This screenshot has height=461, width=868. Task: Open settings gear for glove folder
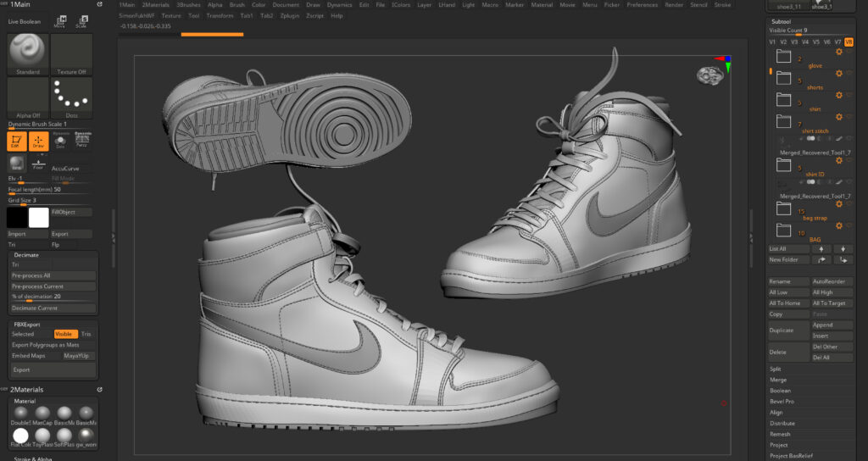[839, 52]
